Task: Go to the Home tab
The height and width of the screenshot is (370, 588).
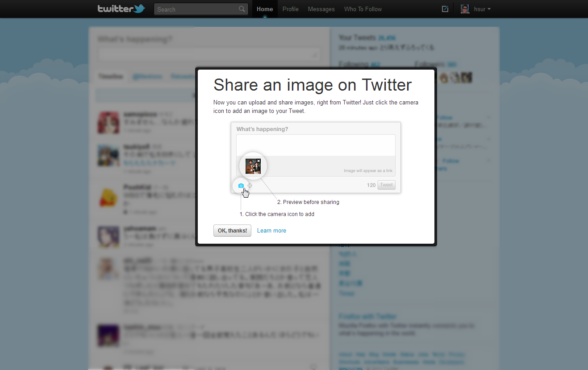Action: click(x=265, y=9)
